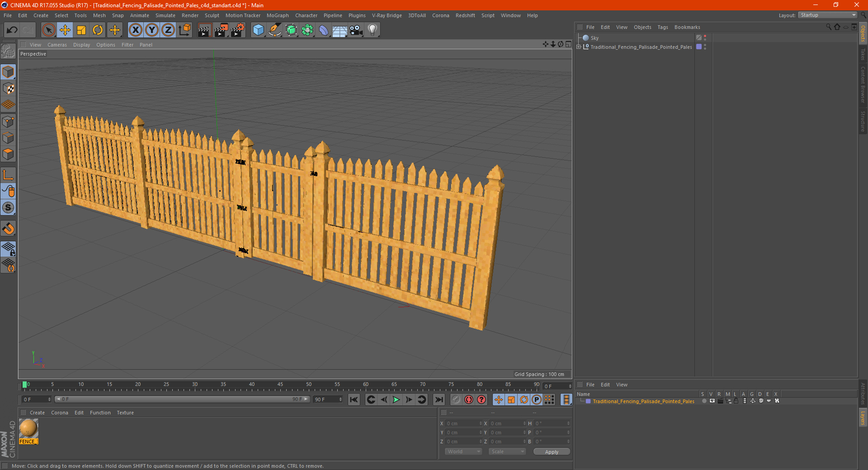Select the Sky object
Screen dimensions: 868x470
click(x=594, y=38)
